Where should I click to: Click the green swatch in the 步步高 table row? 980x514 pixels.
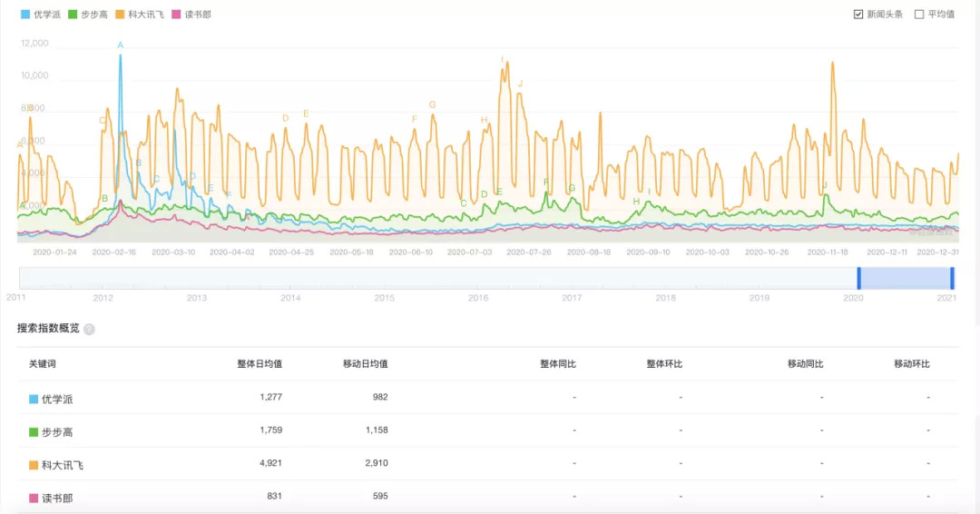34,432
